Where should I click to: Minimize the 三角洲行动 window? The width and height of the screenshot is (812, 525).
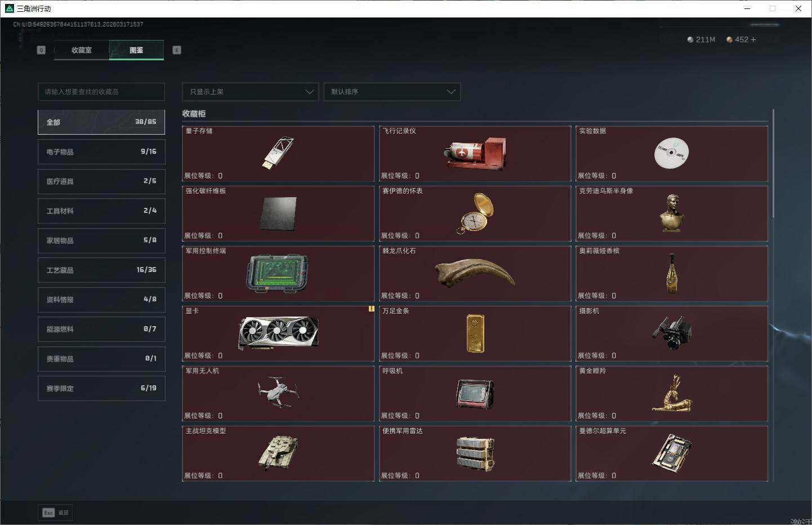click(x=747, y=8)
